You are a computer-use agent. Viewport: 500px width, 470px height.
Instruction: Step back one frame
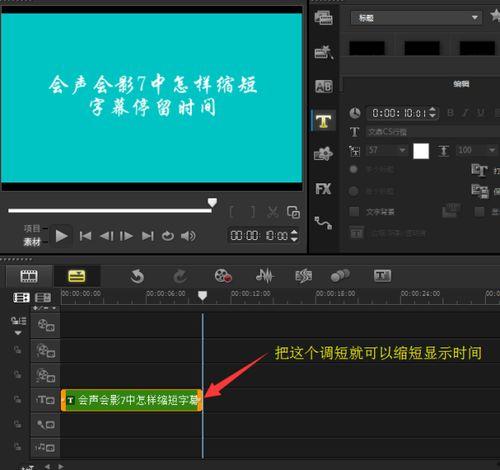click(107, 236)
